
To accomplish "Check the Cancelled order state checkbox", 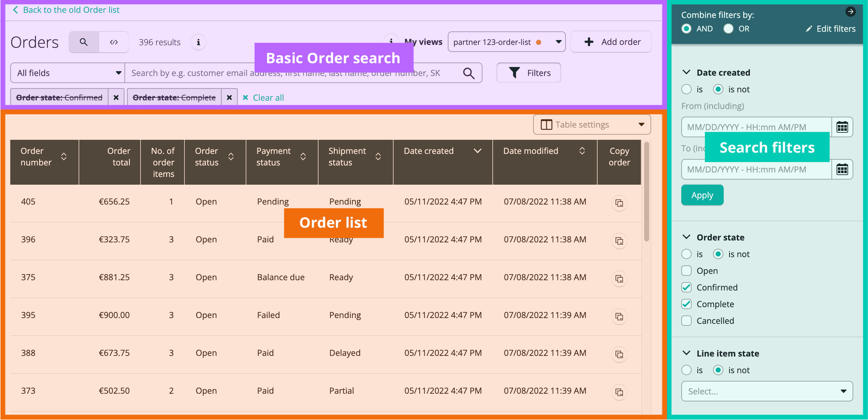I will point(686,321).
